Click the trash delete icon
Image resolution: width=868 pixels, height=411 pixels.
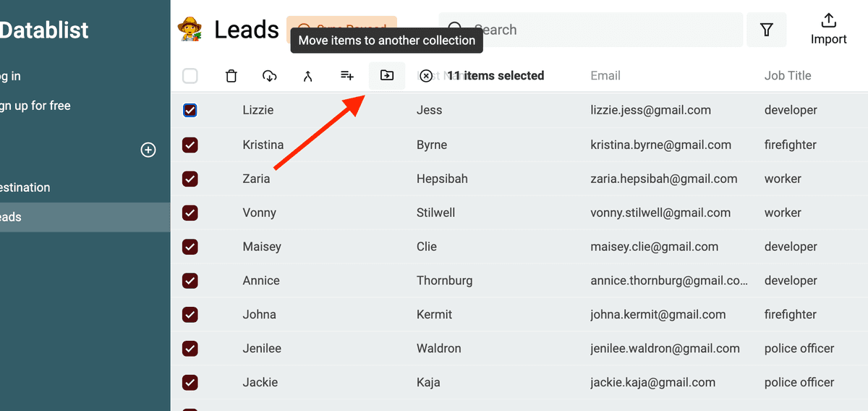click(231, 76)
